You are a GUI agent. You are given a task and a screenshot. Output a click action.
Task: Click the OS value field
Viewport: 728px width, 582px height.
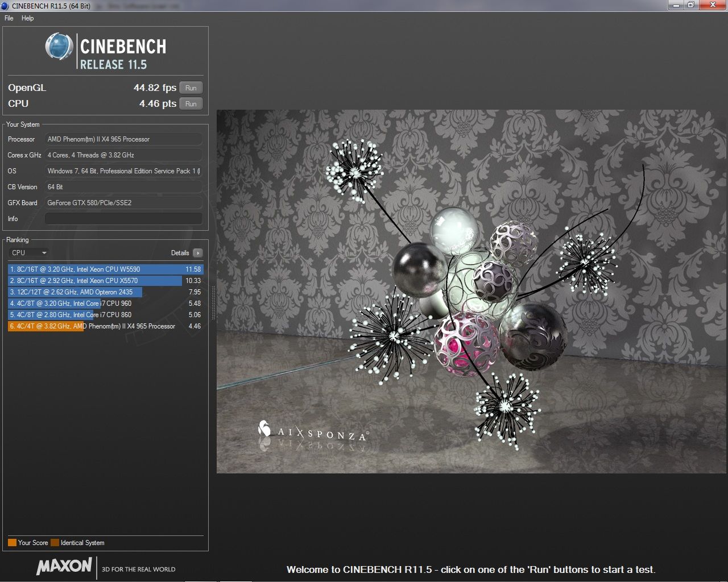pos(123,171)
